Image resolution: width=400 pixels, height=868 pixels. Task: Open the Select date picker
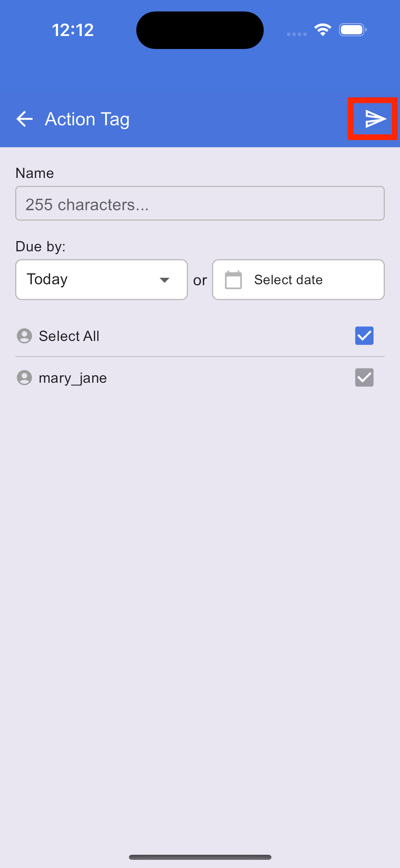[298, 280]
